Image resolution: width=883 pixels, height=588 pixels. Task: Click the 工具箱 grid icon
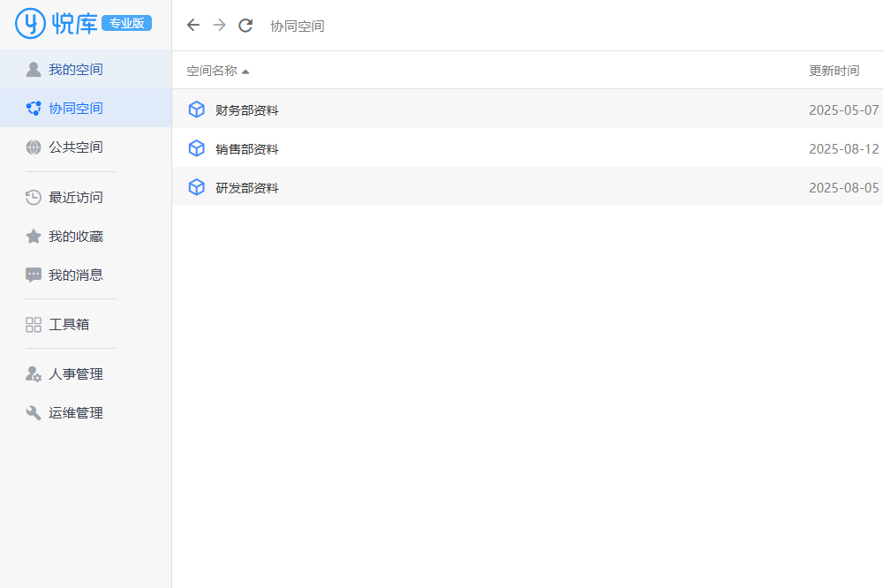tap(34, 325)
